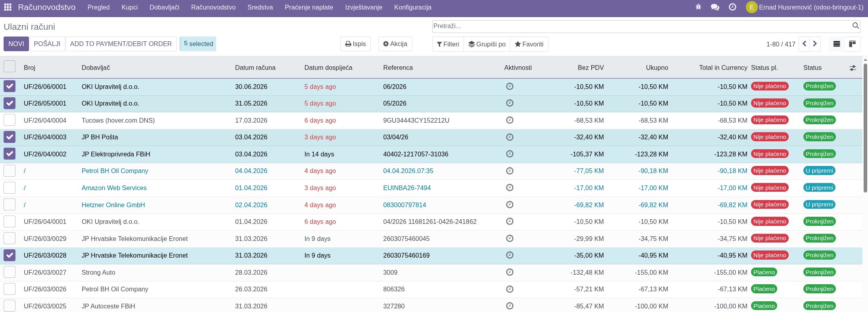Open the Amazon Web Services draft invoice
The image size is (868, 312).
pos(114,188)
